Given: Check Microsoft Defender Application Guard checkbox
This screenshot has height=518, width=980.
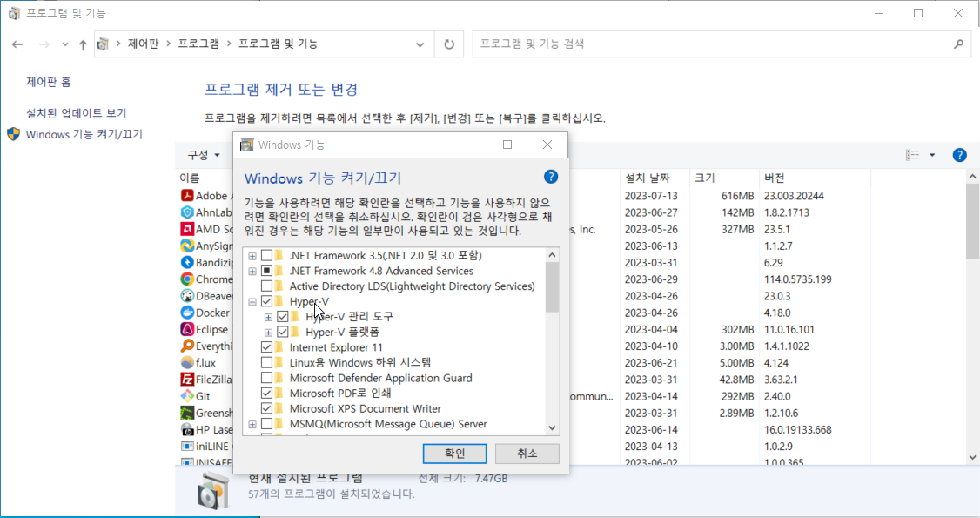Looking at the screenshot, I should click(x=267, y=378).
